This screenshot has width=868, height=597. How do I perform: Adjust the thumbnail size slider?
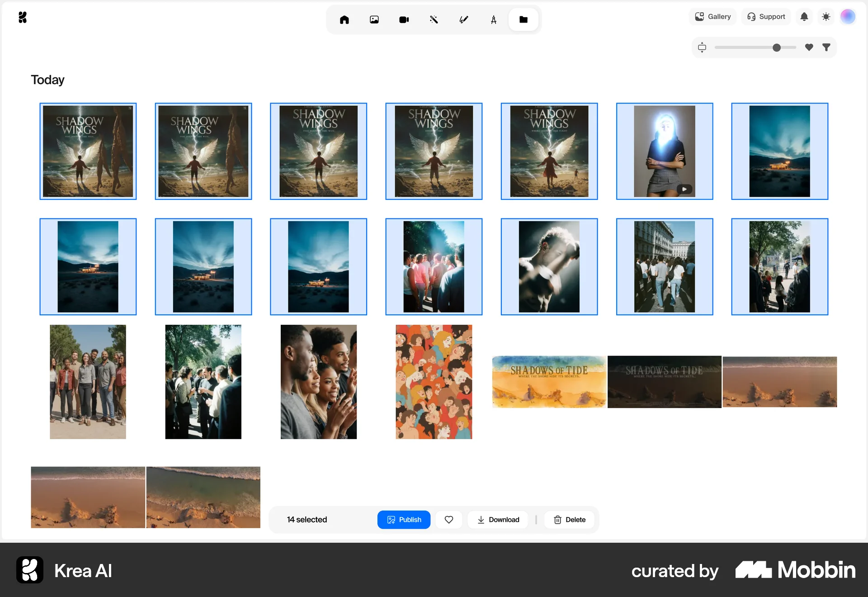click(x=777, y=47)
